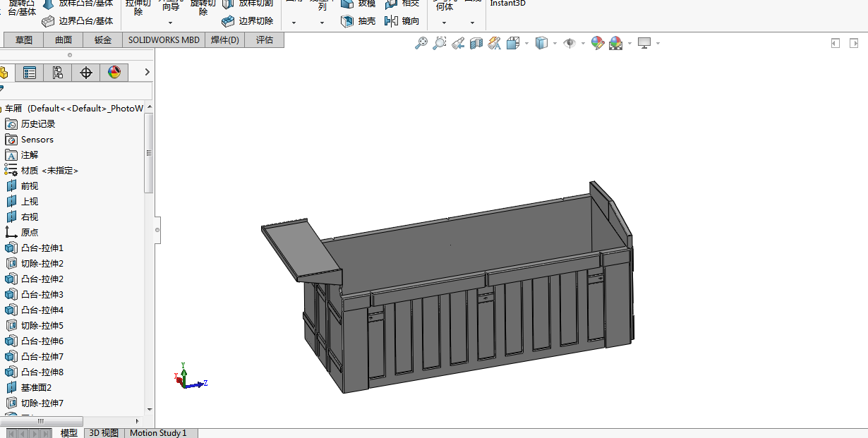Click the feature tree vertical scrollbar
Image resolution: width=868 pixels, height=438 pixels.
click(149, 153)
